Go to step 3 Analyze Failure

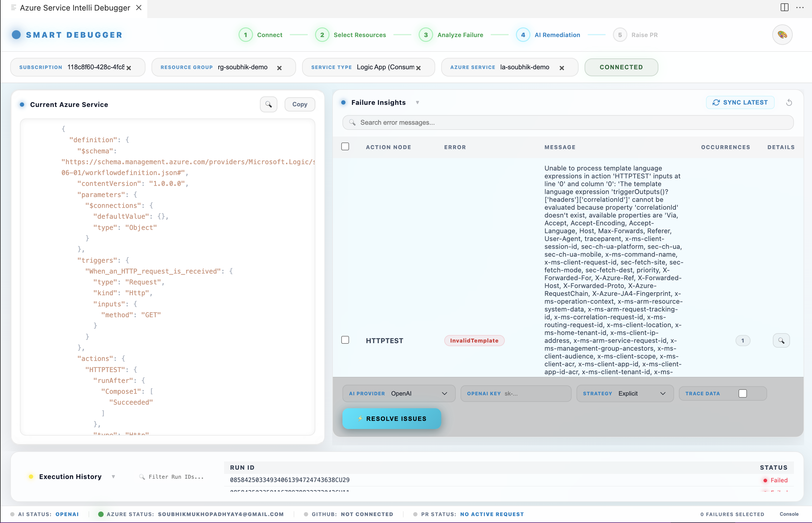click(451, 35)
